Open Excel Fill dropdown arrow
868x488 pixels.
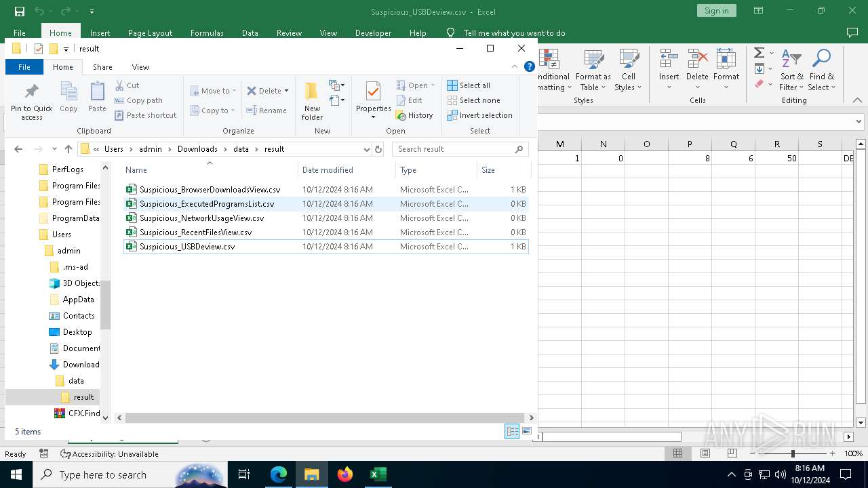[x=770, y=69]
